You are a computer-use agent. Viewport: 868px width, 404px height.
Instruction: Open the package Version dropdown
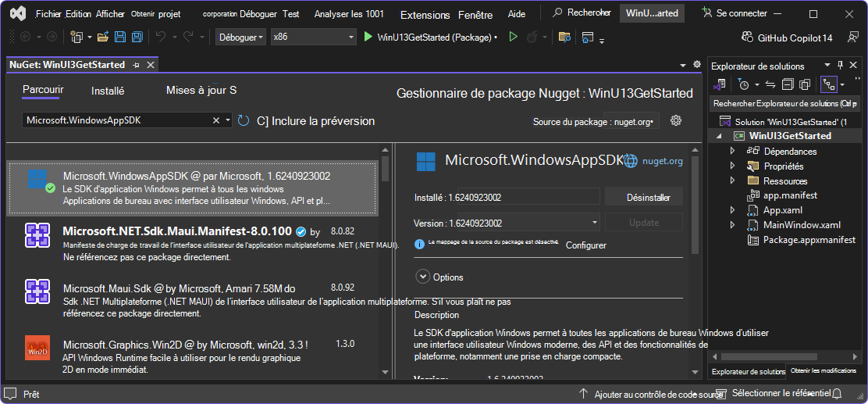(x=595, y=223)
